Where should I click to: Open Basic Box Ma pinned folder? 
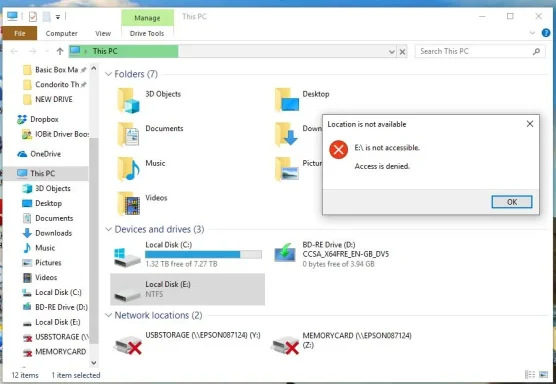[x=54, y=70]
